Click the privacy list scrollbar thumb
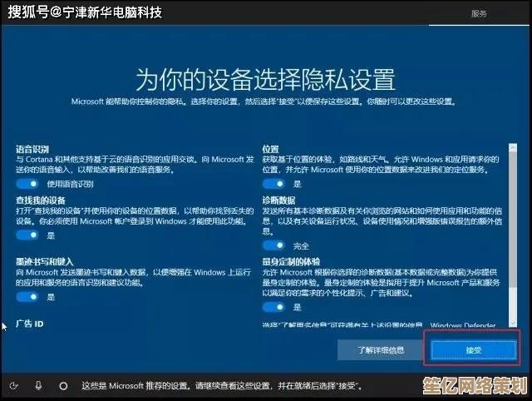Screen dimensions: 532x401 tap(513, 219)
